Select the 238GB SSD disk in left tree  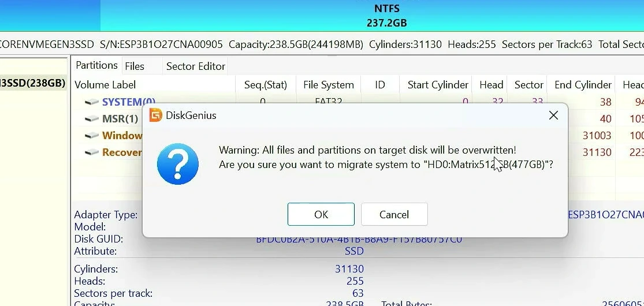[33, 83]
